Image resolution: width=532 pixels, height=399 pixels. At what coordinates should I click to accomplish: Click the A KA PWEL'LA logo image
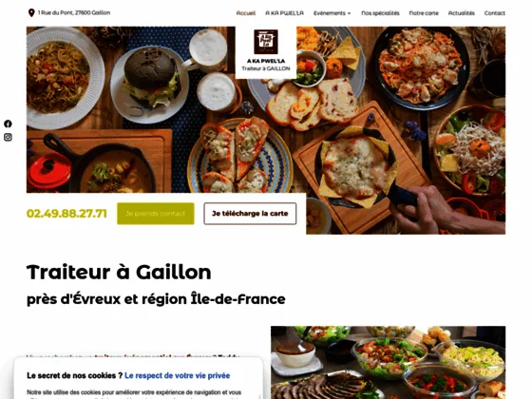tap(266, 42)
